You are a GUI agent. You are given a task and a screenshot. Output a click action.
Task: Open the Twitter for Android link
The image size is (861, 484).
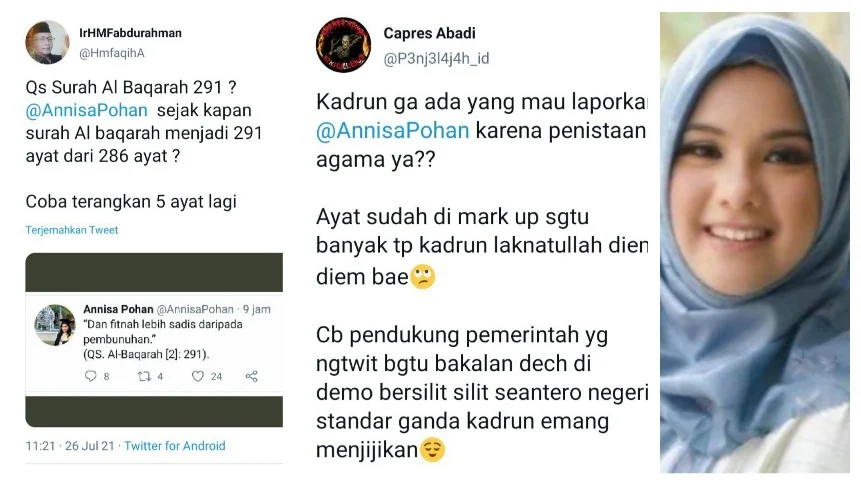[x=175, y=446]
